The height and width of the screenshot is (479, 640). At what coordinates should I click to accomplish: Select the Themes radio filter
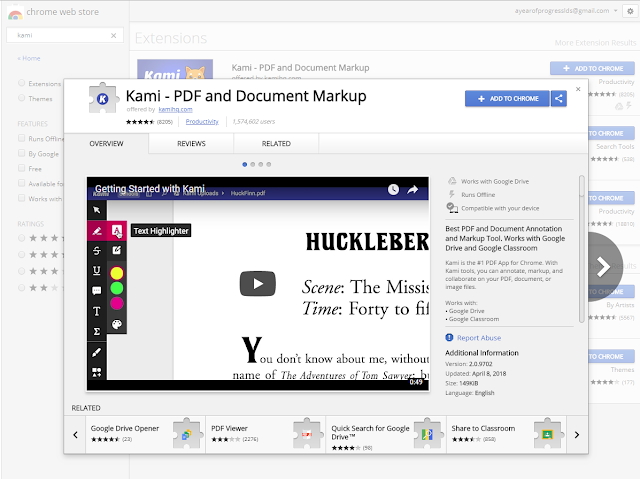22,98
